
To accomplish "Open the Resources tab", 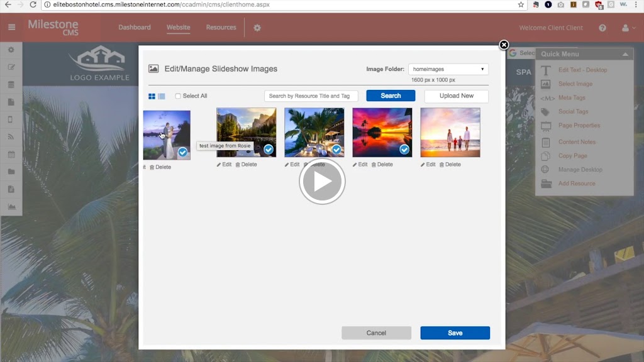I will pos(221,27).
